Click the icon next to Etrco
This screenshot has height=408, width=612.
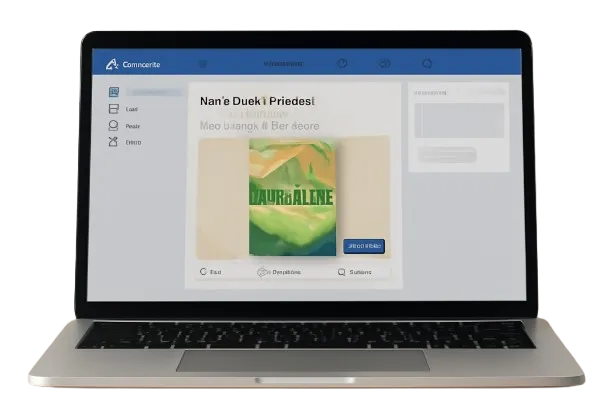coord(113,142)
